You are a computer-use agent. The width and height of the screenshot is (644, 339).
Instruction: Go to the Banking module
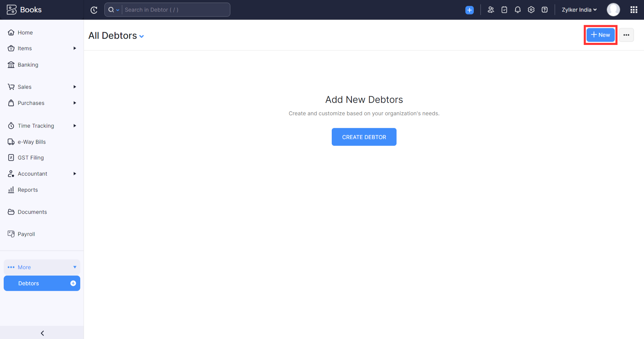coord(28,65)
